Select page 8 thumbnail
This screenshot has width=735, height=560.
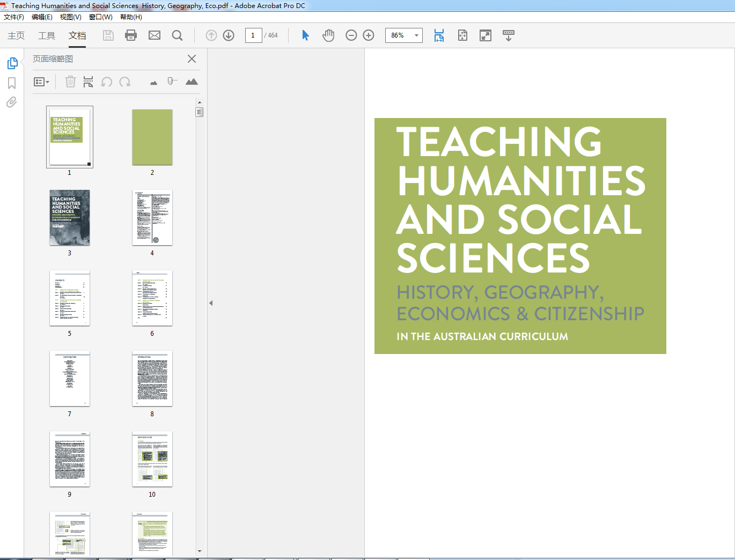[x=152, y=379]
